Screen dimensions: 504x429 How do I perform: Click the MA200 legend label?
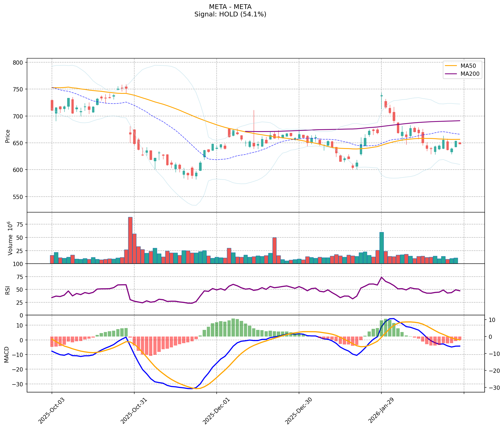coord(470,74)
